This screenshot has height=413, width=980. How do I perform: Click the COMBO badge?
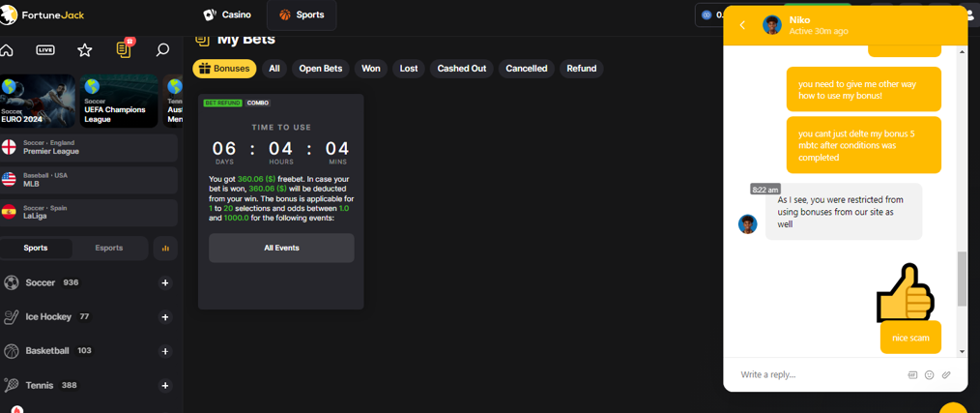click(258, 103)
